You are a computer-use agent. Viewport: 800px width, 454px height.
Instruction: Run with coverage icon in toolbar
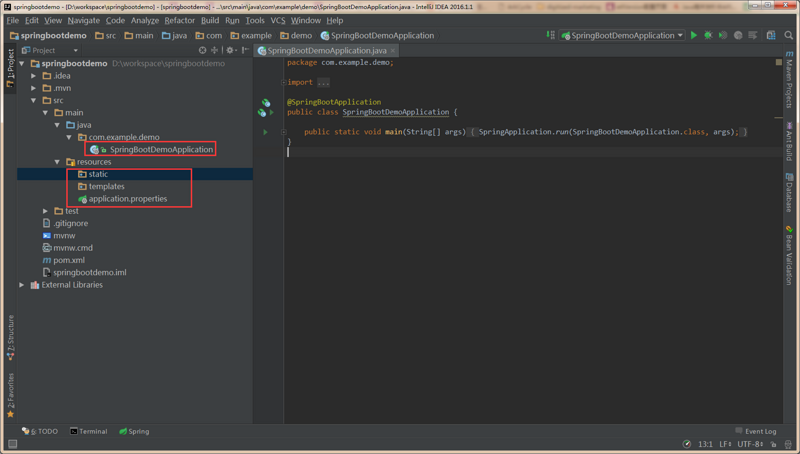(x=723, y=35)
